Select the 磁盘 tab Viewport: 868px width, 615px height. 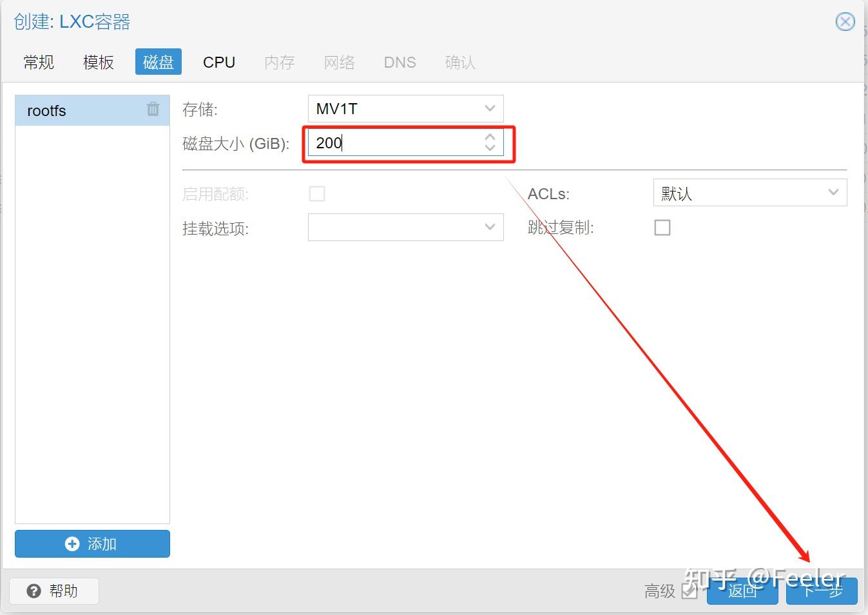click(158, 62)
